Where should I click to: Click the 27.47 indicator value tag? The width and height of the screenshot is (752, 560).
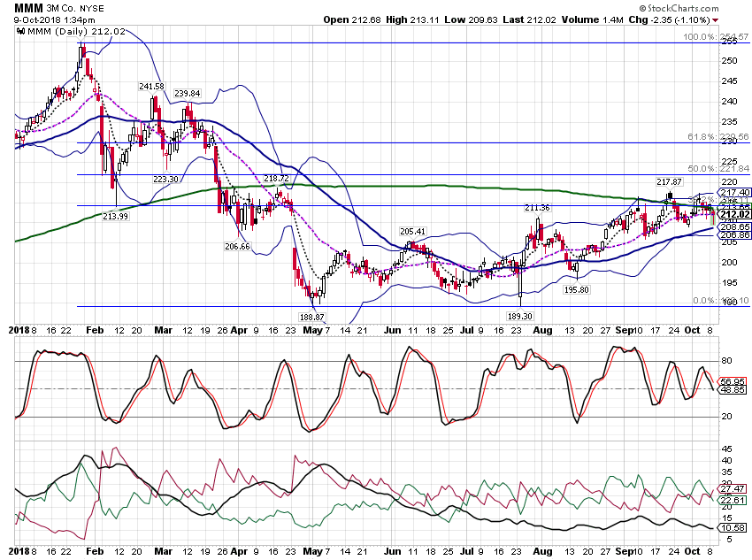[x=733, y=489]
